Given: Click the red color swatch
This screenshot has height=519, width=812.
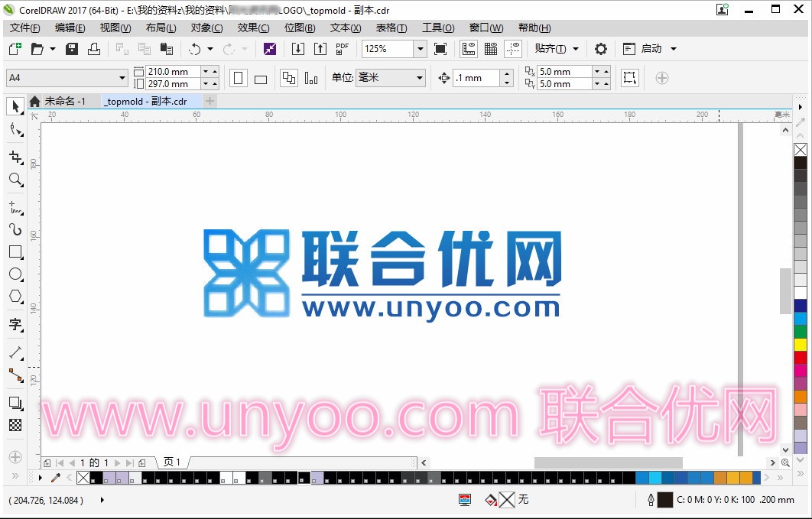Looking at the screenshot, I should 801,358.
